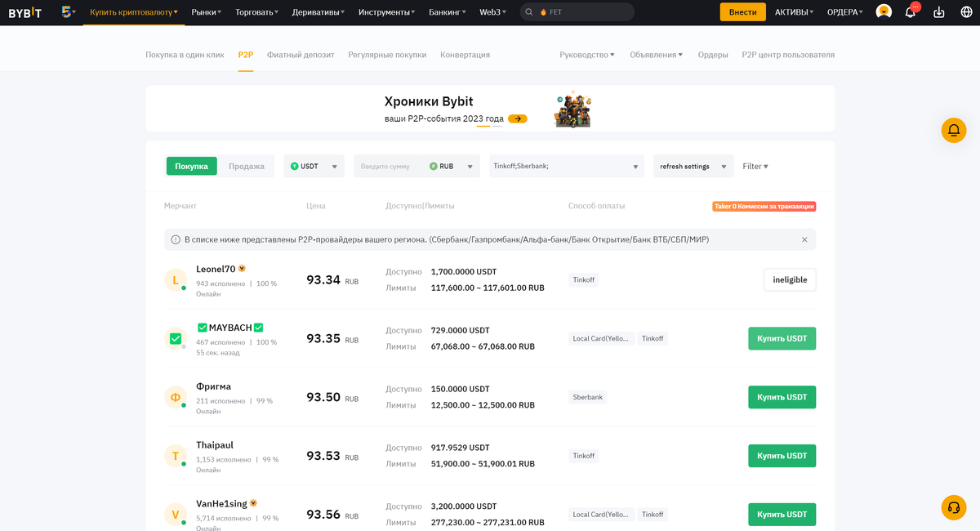Open the USDT coin dropdown
980x531 pixels.
coord(314,166)
